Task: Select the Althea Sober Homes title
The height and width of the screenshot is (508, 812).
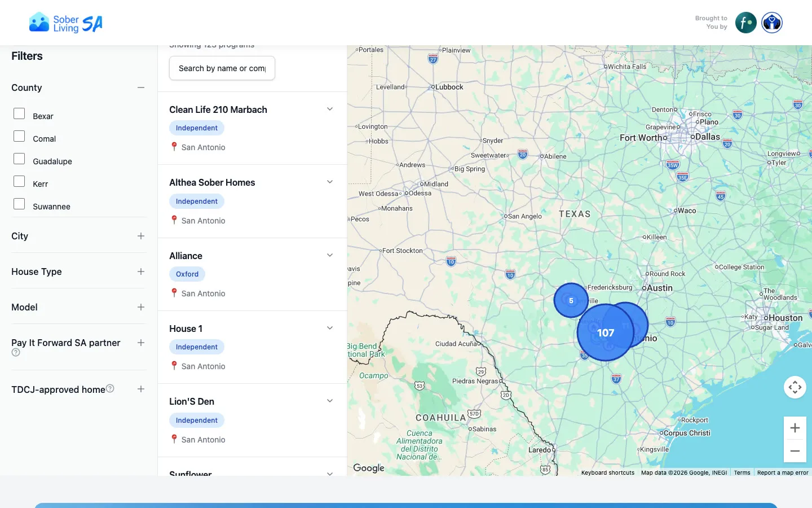Action: 212,182
